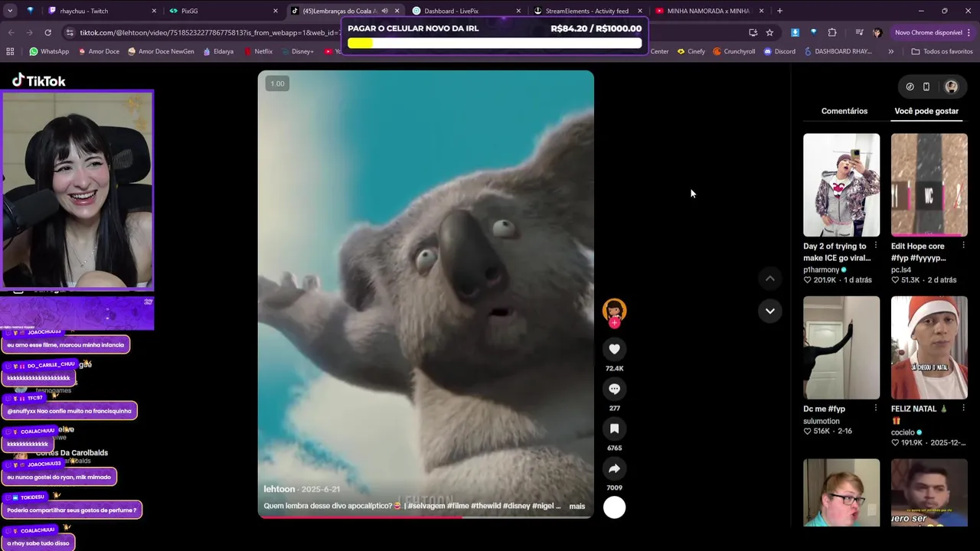Open the Disney+ bookmark
This screenshot has height=551, width=980.
coord(297,51)
